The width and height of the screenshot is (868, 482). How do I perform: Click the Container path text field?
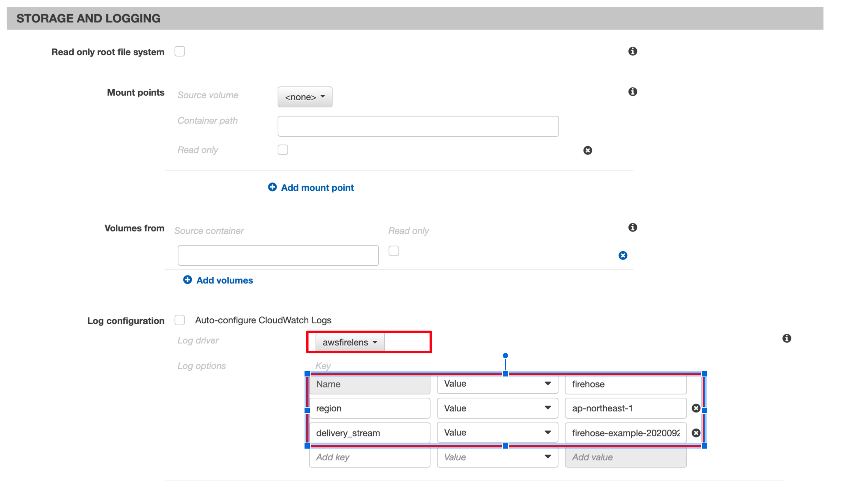pyautogui.click(x=418, y=126)
